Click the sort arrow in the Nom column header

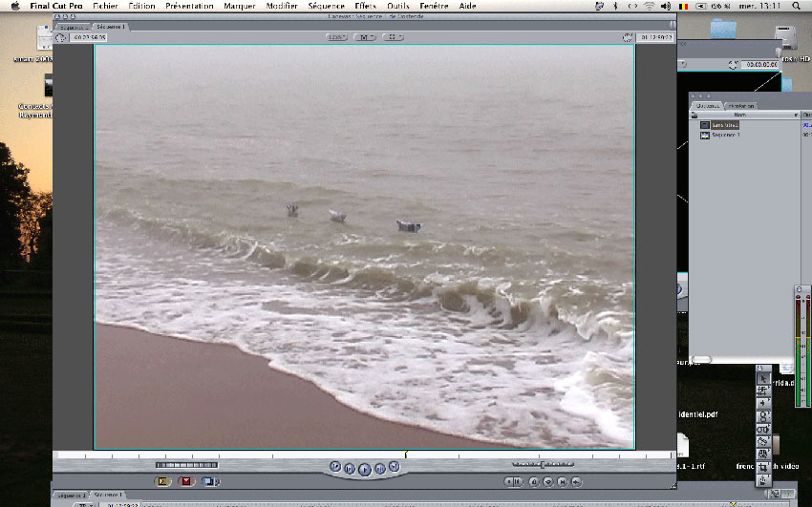pyautogui.click(x=796, y=115)
